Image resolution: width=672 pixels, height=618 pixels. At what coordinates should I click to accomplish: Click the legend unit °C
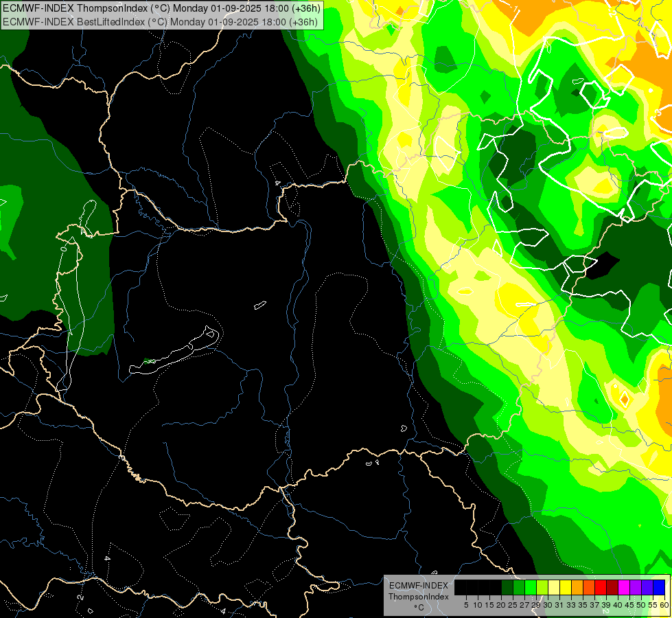pos(419,608)
